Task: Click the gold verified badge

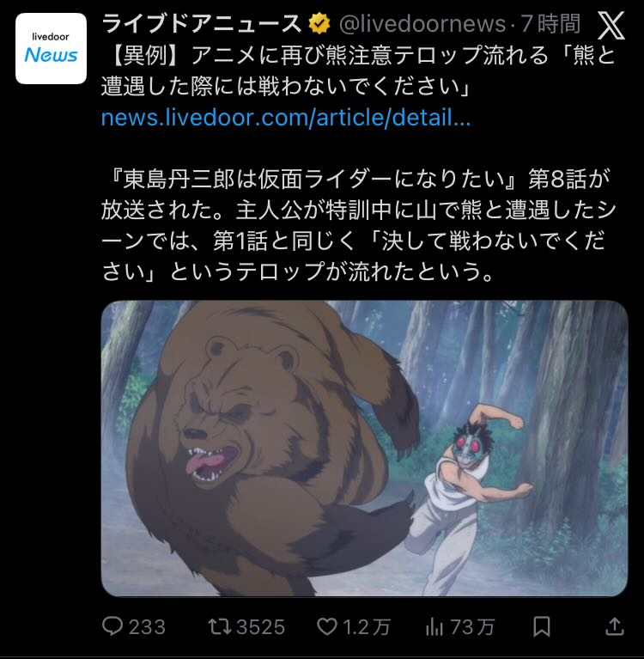Action: click(x=319, y=23)
